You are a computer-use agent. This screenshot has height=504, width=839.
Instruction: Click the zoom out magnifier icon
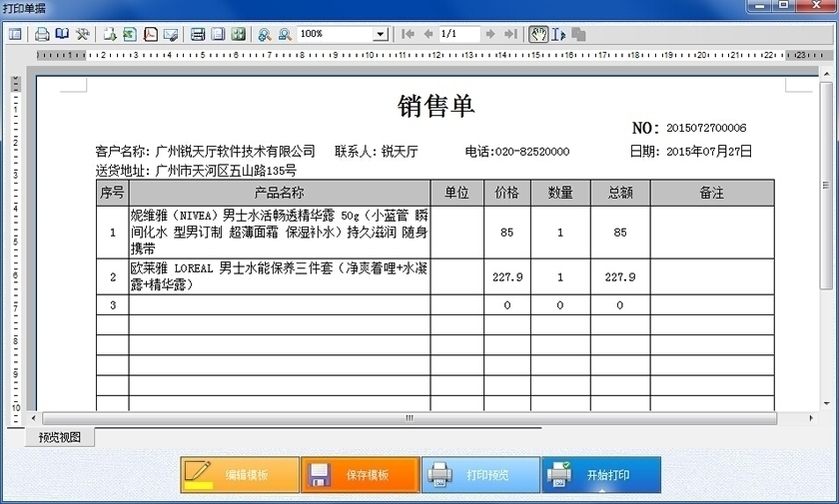click(x=285, y=34)
